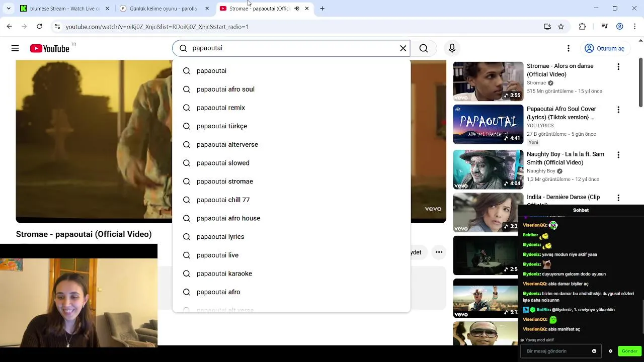
Task: Open Naughty Boy La la la thumbnail
Action: tap(488, 169)
